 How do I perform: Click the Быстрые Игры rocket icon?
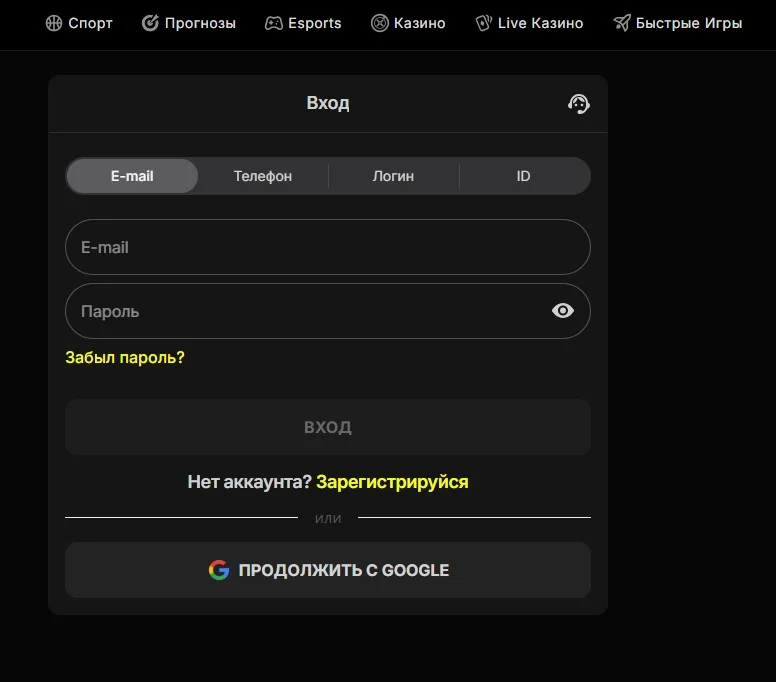[622, 23]
